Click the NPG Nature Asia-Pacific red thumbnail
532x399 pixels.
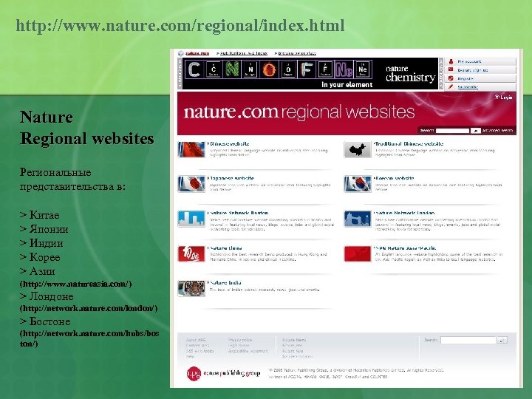358,254
